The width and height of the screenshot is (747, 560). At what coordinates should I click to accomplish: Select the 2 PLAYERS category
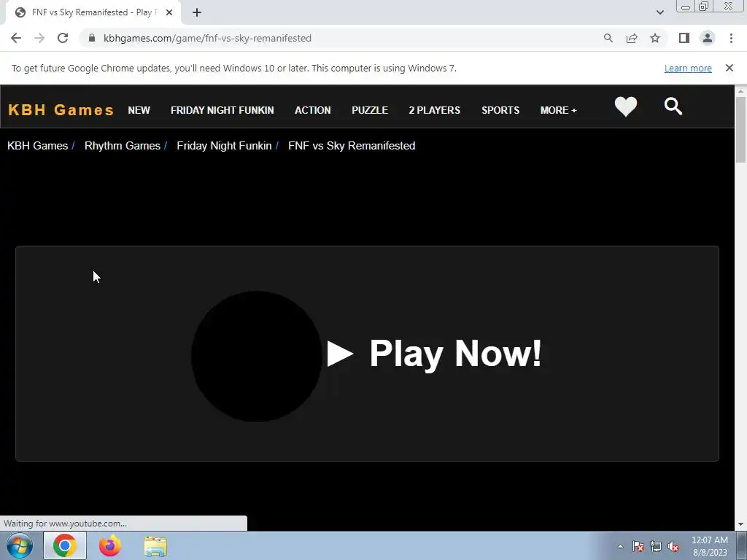(435, 110)
